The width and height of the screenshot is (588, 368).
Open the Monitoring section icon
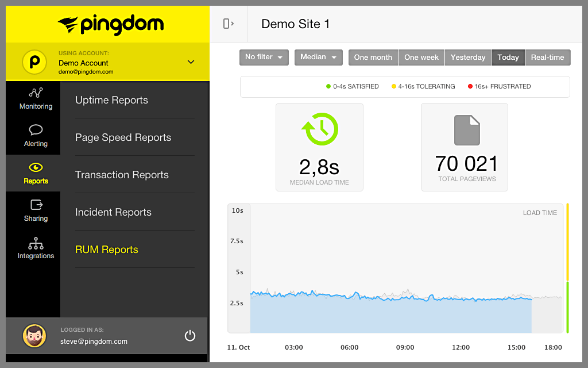click(36, 93)
